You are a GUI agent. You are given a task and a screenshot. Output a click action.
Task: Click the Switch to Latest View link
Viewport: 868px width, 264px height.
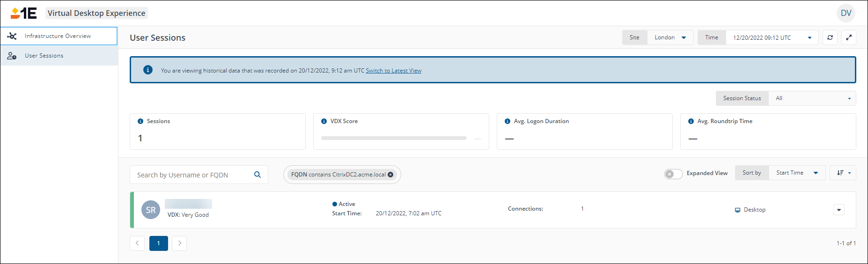click(x=393, y=71)
